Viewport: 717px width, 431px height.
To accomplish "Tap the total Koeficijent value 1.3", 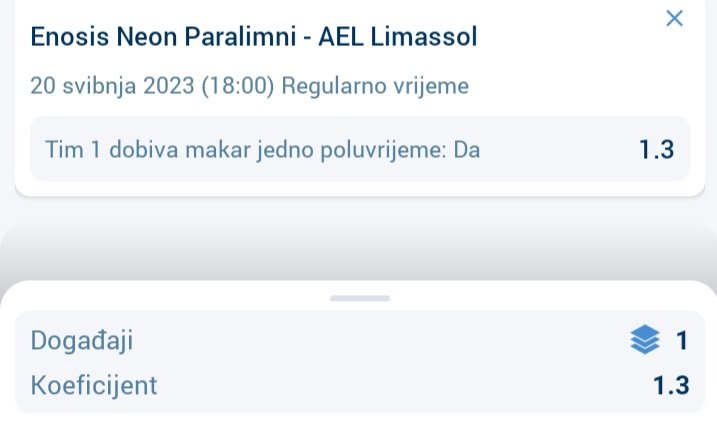I will [x=671, y=385].
